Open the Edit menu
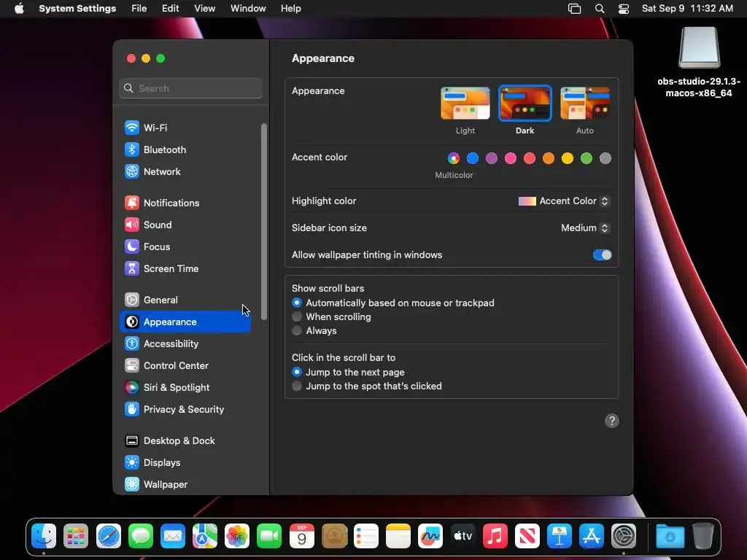The height and width of the screenshot is (560, 747). pyautogui.click(x=170, y=9)
